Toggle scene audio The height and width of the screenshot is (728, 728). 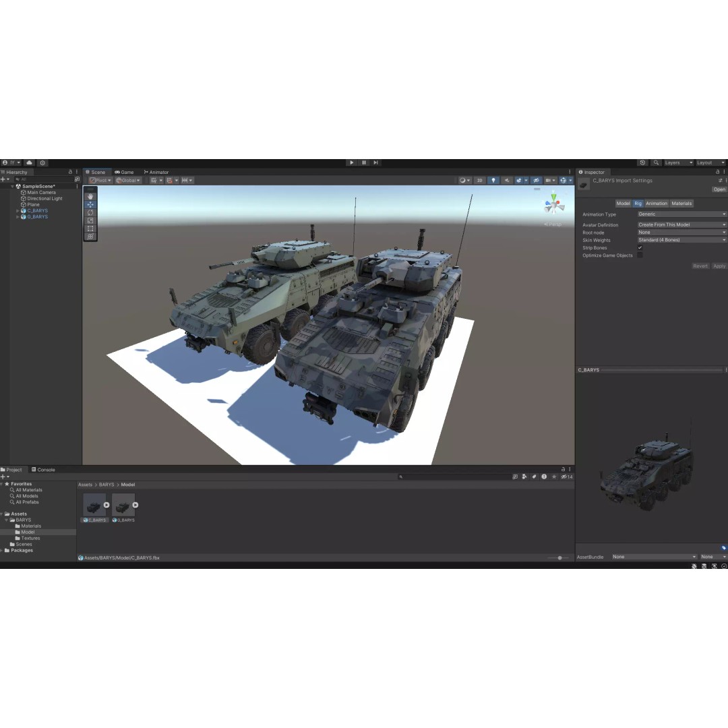point(506,180)
